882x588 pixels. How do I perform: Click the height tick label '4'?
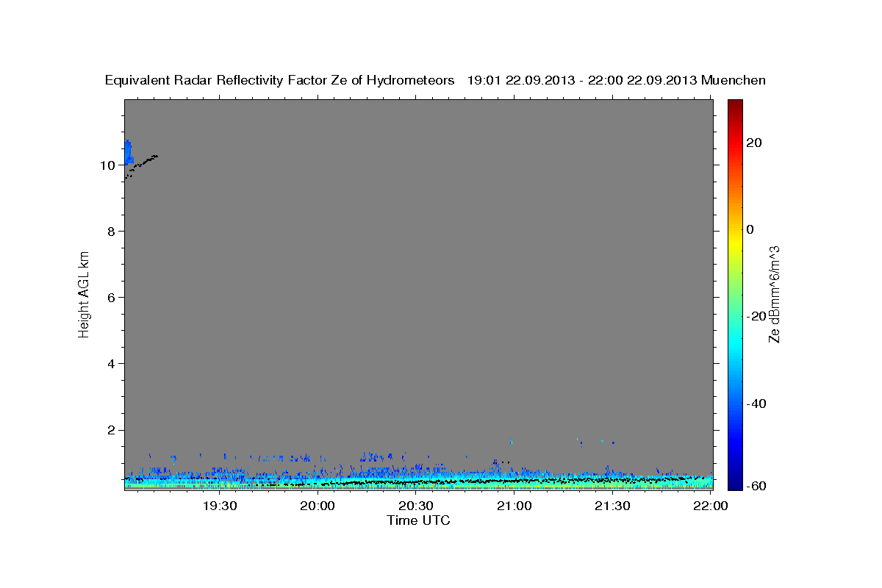111,364
